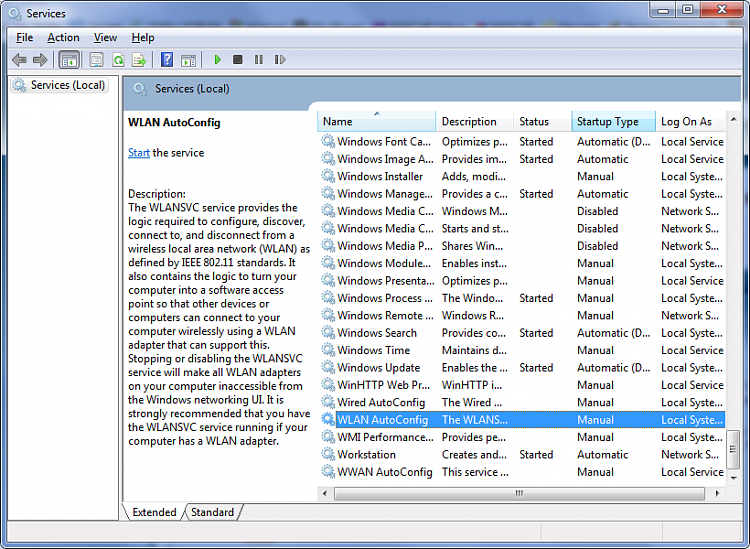Select the WinHTTP Web Pr... service row
The image size is (750, 549).
point(521,385)
